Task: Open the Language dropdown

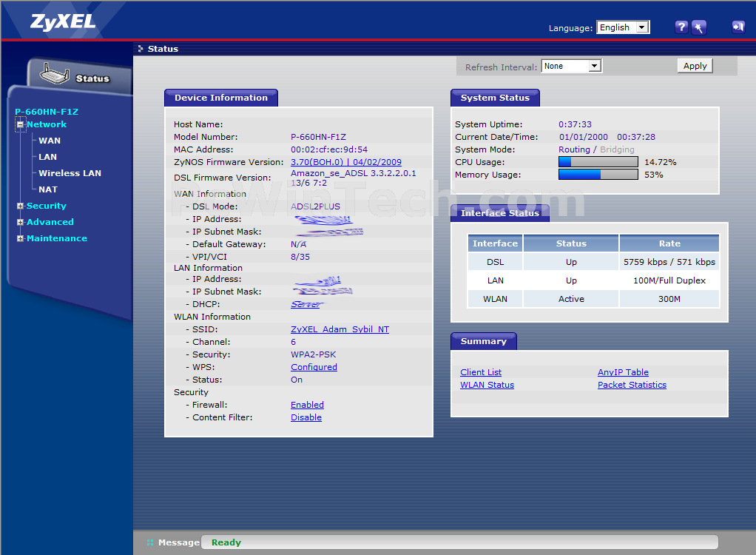Action: (x=623, y=27)
